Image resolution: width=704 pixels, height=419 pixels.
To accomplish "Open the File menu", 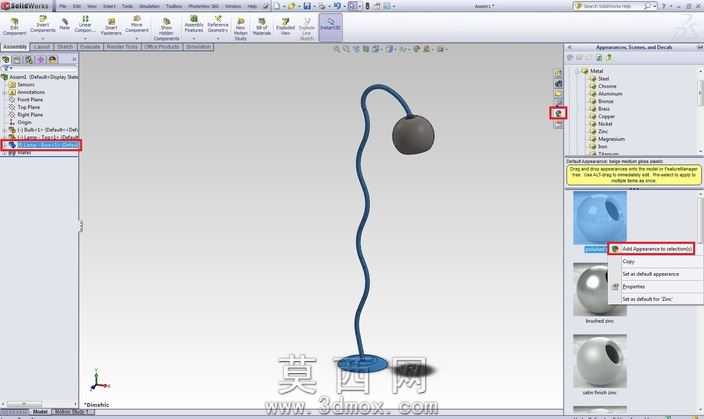I will tap(62, 6).
